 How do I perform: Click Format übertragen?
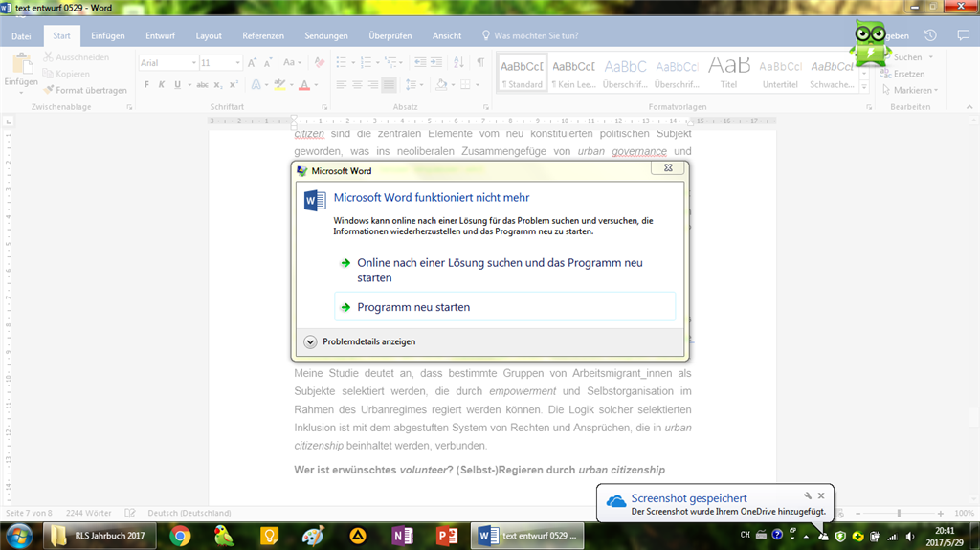point(84,90)
